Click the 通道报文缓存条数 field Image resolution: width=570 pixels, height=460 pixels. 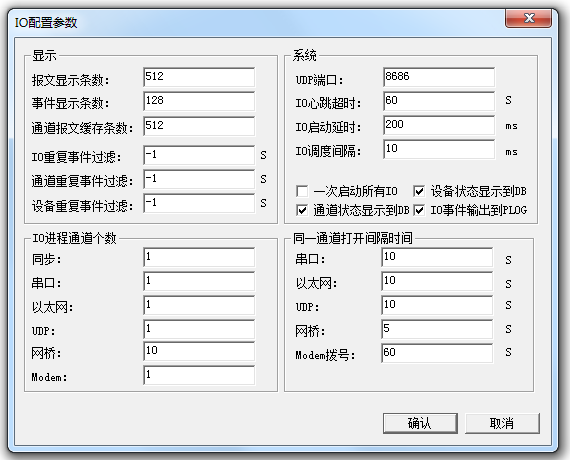coord(199,126)
